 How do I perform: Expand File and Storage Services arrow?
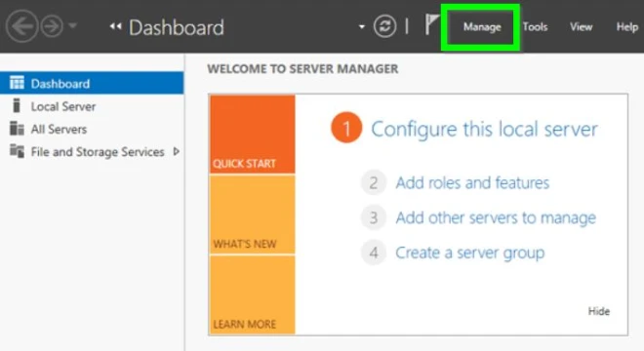pos(177,151)
